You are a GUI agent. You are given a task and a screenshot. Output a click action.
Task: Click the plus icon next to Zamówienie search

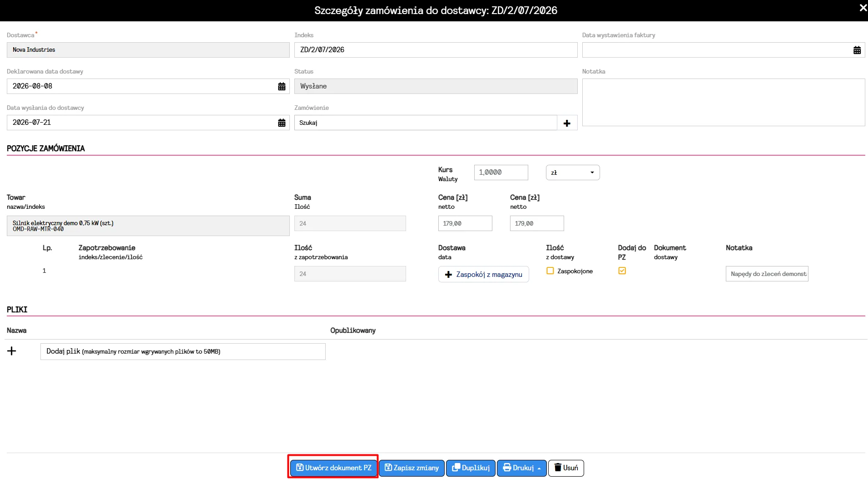[x=567, y=123]
